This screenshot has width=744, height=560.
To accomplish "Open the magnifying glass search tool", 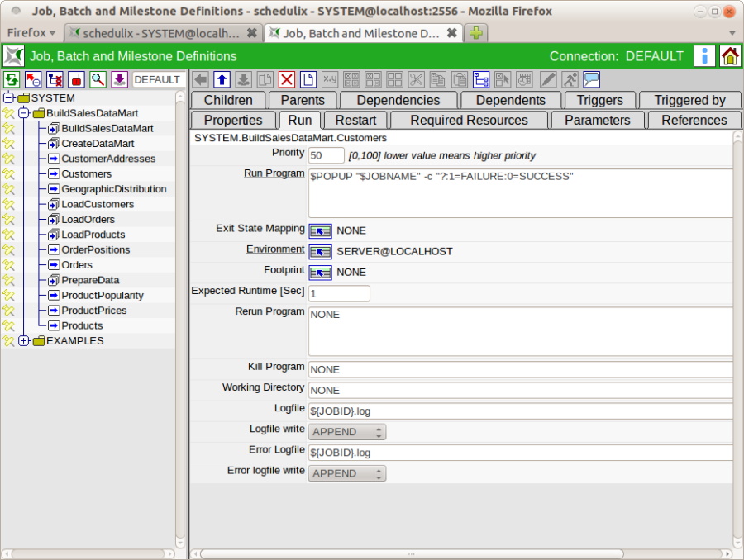I will click(98, 79).
